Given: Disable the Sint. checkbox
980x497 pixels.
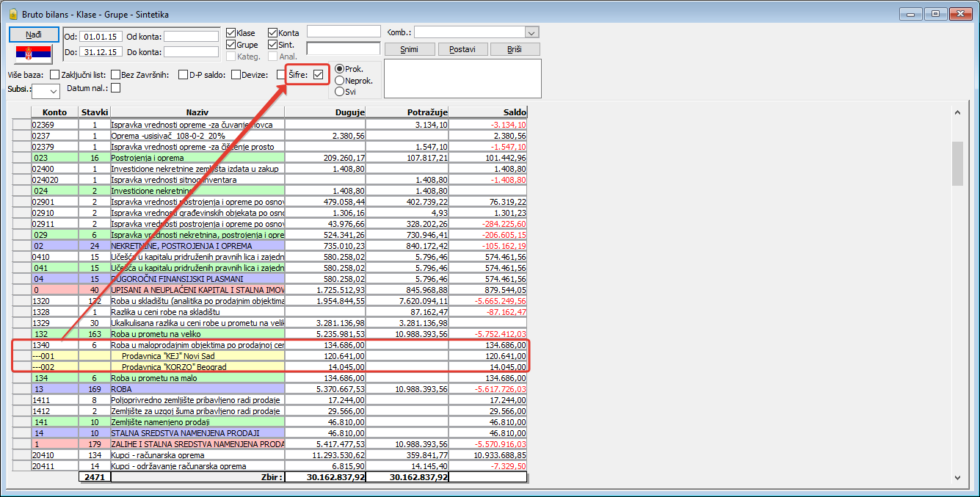Looking at the screenshot, I should pyautogui.click(x=272, y=45).
